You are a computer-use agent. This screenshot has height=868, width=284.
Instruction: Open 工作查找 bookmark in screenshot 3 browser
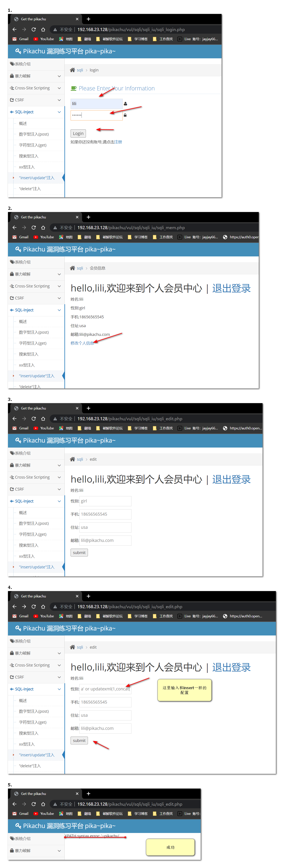coord(163,428)
